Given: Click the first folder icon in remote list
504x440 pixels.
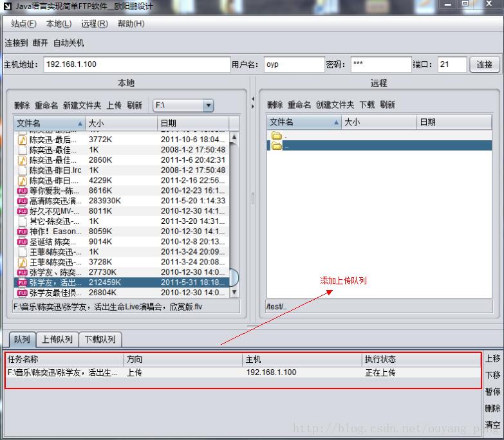Looking at the screenshot, I should click(277, 136).
